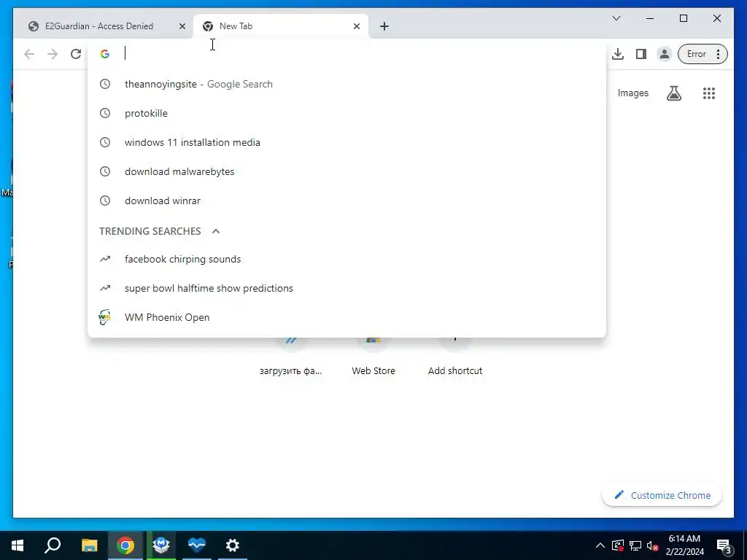Select theannoyingsite Google Search suggestion
The height and width of the screenshot is (560, 747).
(347, 85)
